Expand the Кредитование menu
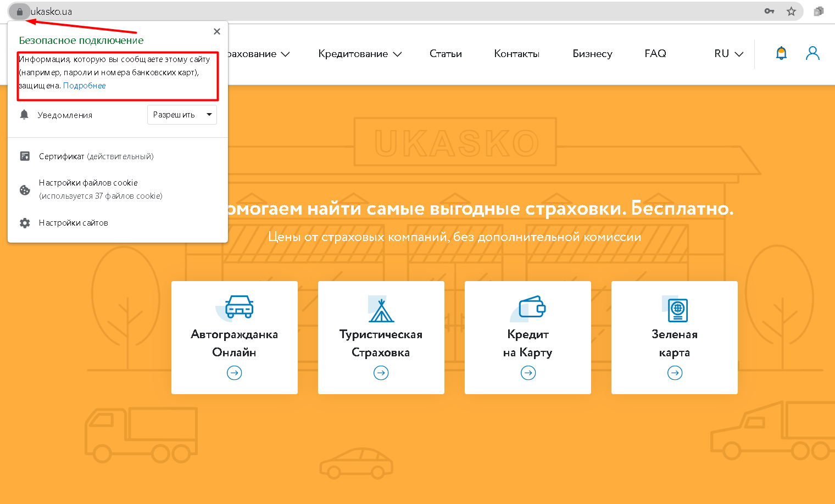The width and height of the screenshot is (835, 504). point(360,54)
